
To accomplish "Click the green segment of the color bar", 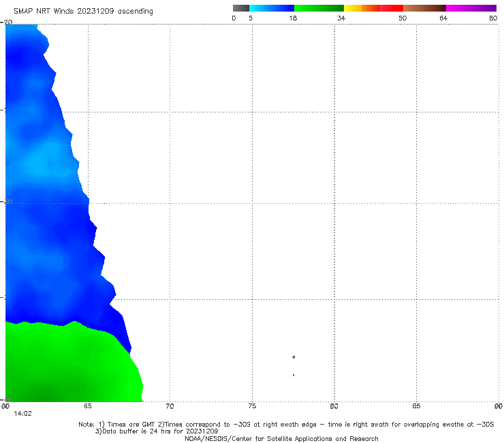I will click(319, 8).
